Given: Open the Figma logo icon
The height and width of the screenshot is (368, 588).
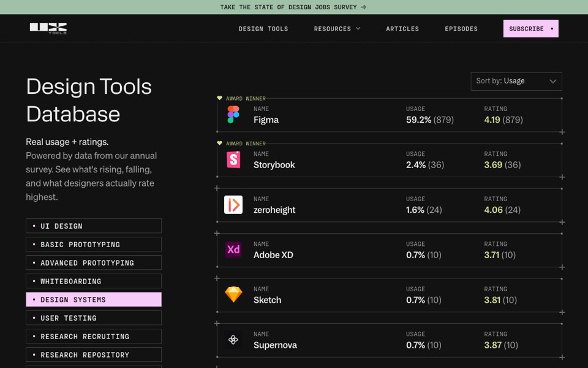Looking at the screenshot, I should [x=233, y=115].
